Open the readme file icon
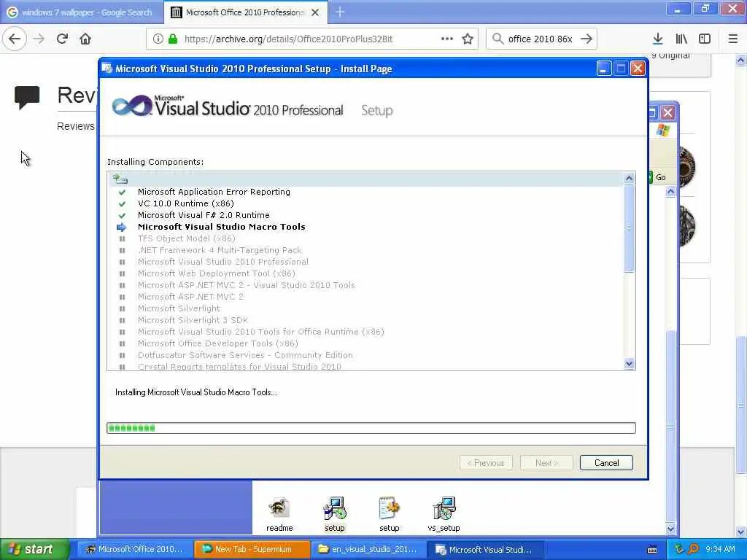The height and width of the screenshot is (560, 747). coord(279,515)
